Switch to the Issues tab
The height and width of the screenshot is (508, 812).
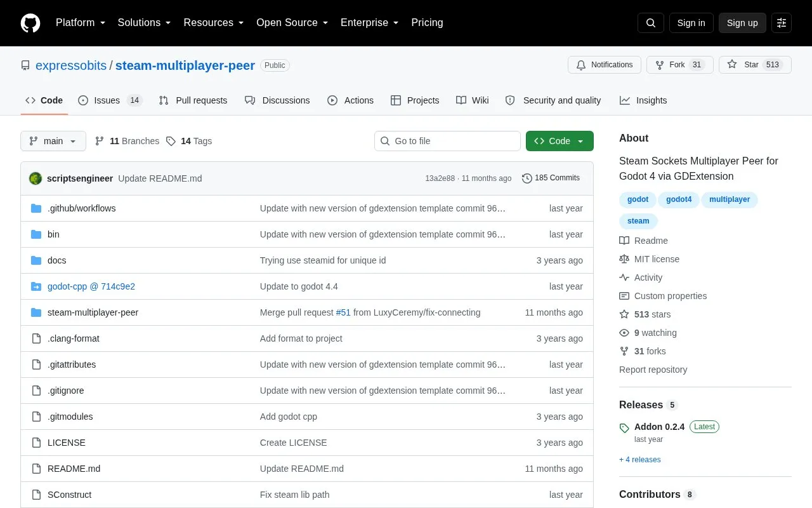pos(110,100)
